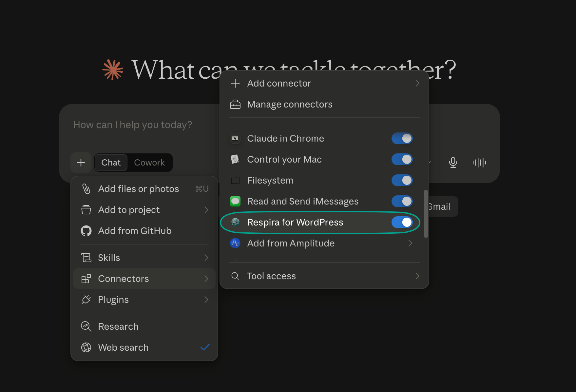Click the Connectors blocks icon
The image size is (576, 392).
[86, 279]
